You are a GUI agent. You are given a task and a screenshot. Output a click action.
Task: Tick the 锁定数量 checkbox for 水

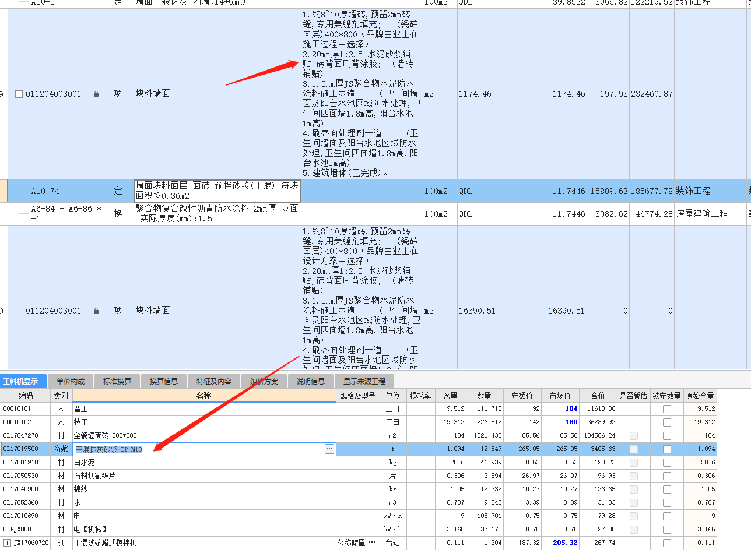667,503
